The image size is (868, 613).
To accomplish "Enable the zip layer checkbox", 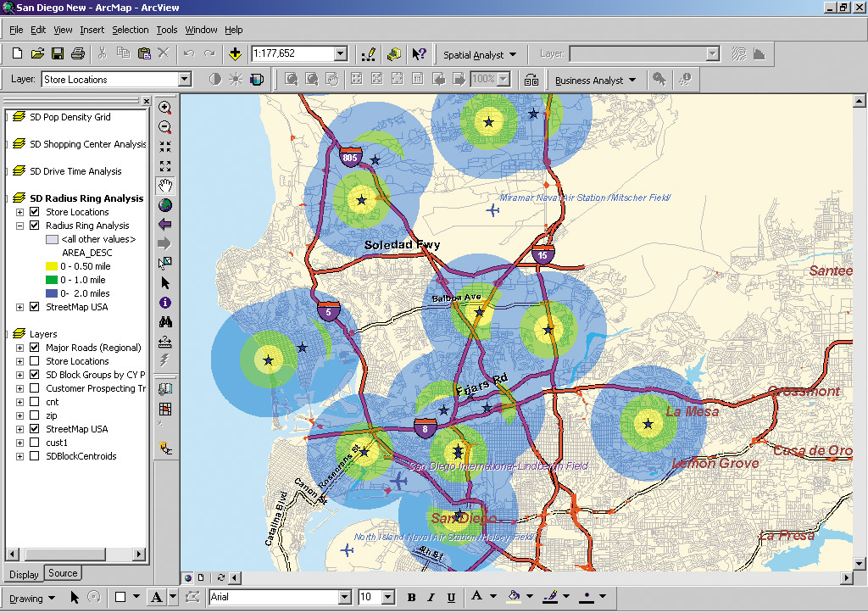I will point(34,415).
